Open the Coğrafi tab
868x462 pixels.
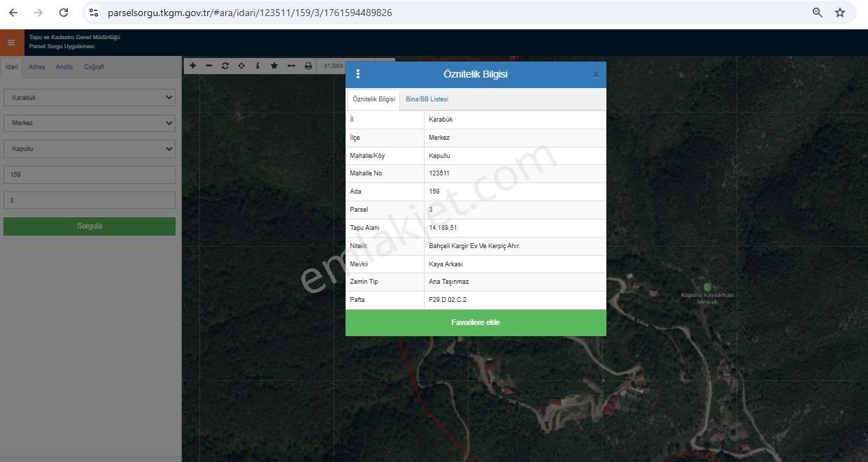click(x=94, y=67)
